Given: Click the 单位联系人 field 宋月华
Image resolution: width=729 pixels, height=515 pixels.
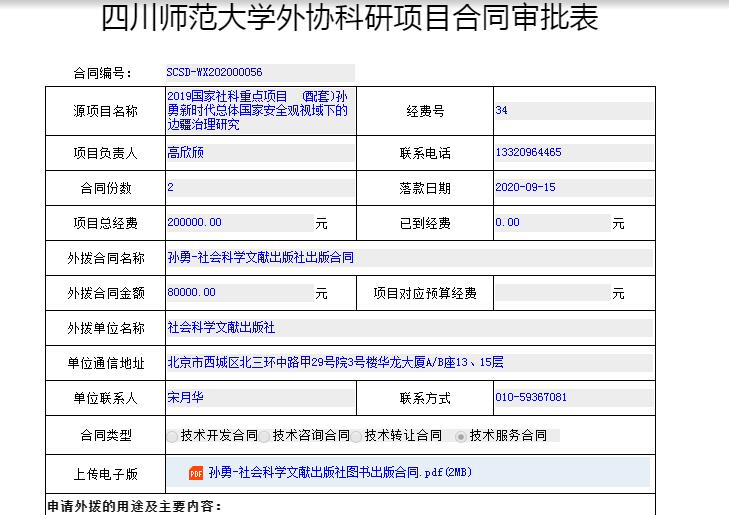Looking at the screenshot, I should (x=260, y=398).
